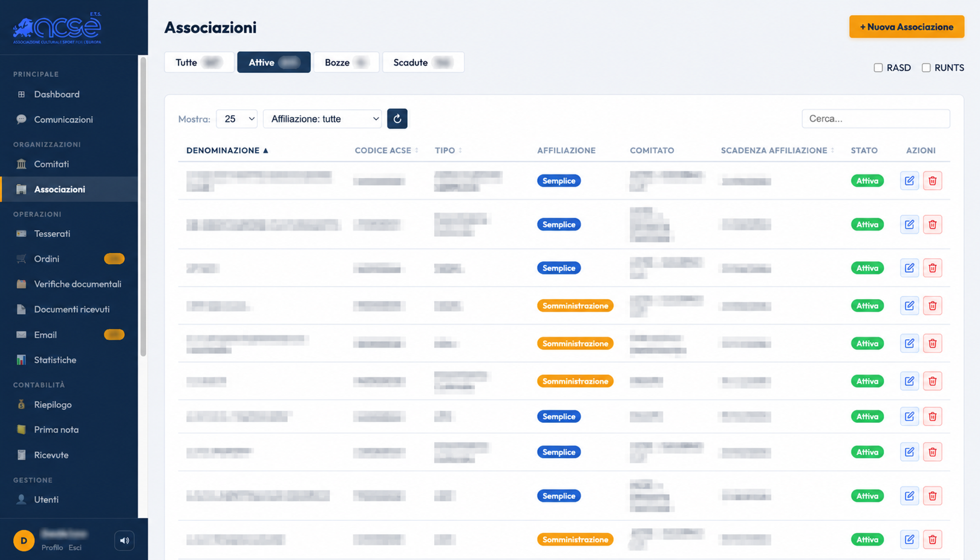Click the Nuova Associazione button

906,27
